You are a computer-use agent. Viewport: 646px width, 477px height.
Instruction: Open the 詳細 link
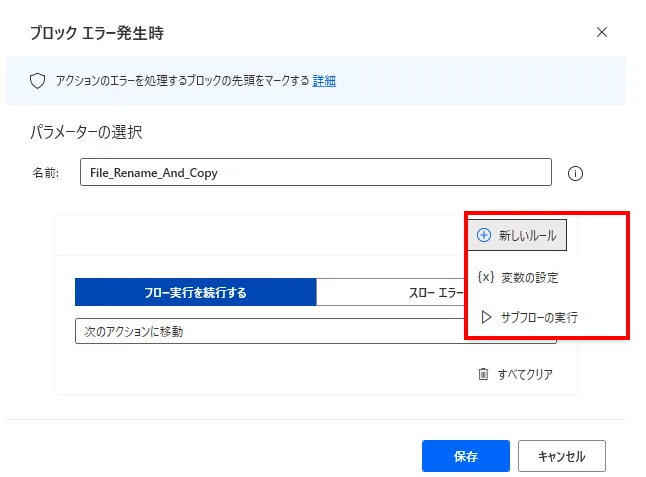point(324,81)
